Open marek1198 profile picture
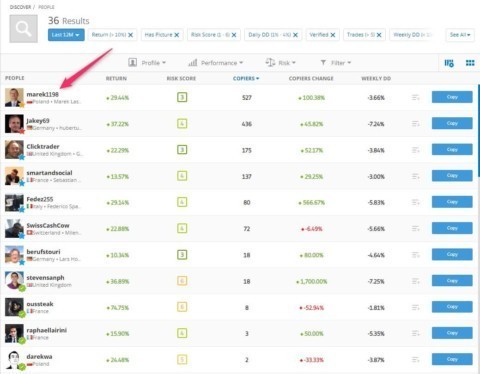The height and width of the screenshot is (374, 480). (14, 97)
